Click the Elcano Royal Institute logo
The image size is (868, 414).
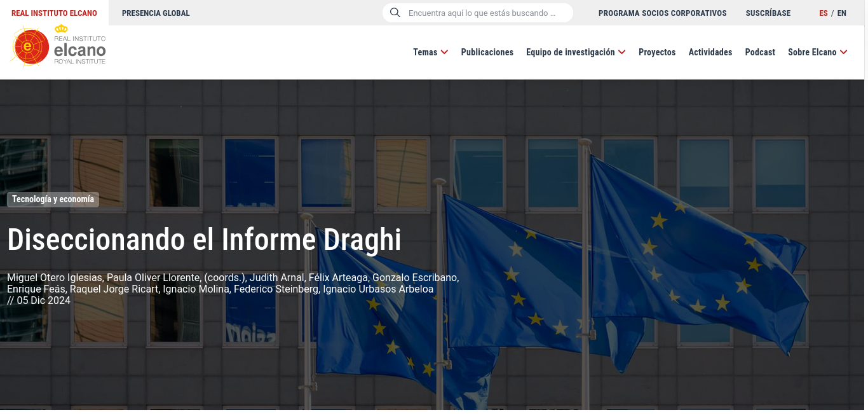tap(58, 46)
